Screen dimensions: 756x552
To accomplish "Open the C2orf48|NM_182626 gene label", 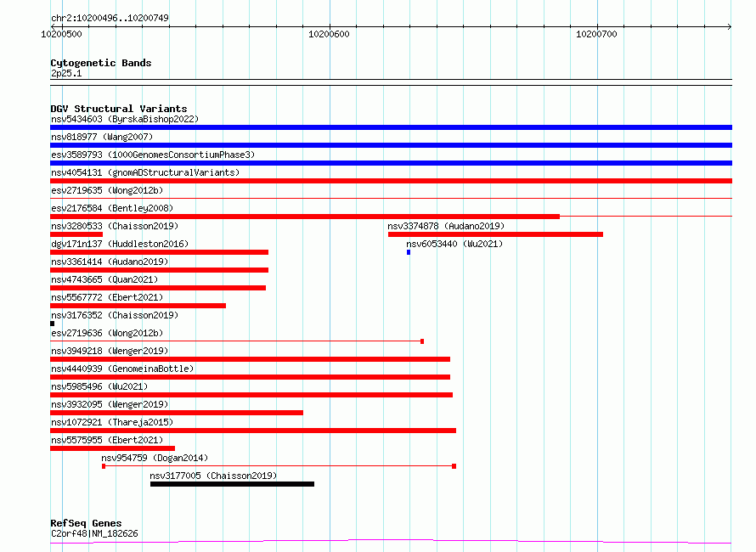I will coord(94,533).
